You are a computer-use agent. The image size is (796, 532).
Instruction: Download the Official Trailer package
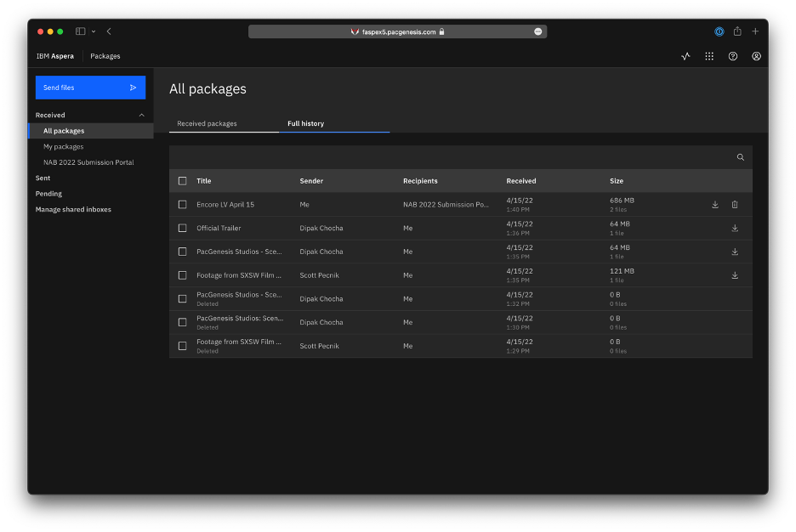pyautogui.click(x=735, y=229)
